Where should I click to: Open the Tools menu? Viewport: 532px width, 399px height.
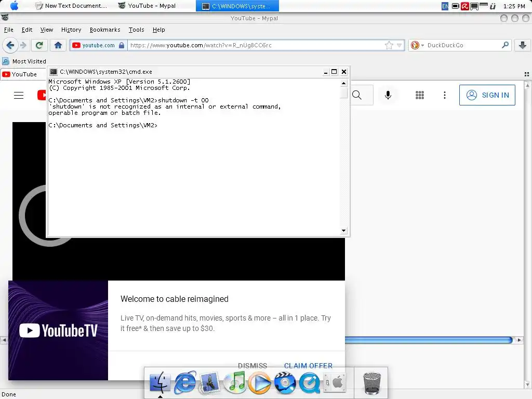pos(137,30)
